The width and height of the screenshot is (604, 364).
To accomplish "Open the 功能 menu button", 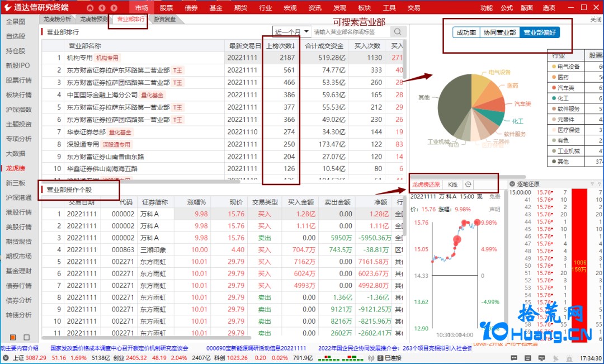I will pyautogui.click(x=487, y=8).
